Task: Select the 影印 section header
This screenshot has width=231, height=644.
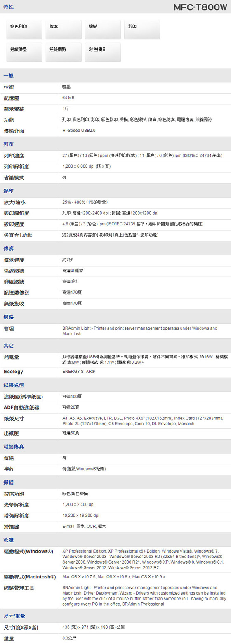Action: point(8,191)
